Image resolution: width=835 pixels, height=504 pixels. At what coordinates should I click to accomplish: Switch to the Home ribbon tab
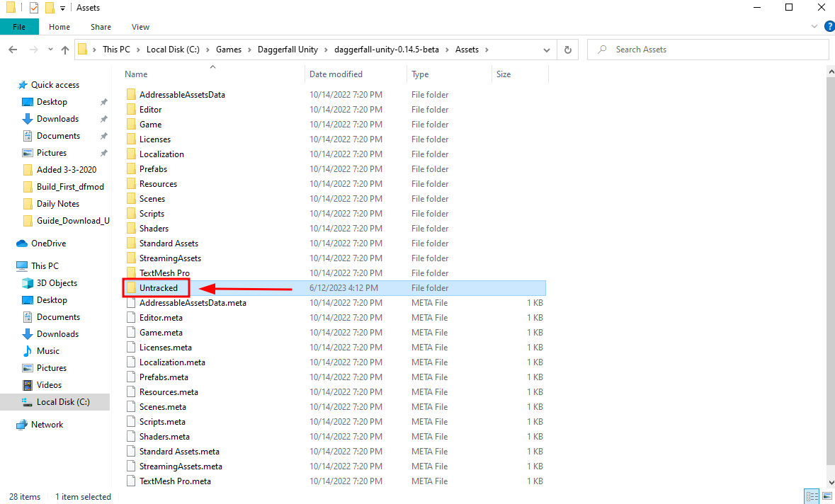point(59,27)
